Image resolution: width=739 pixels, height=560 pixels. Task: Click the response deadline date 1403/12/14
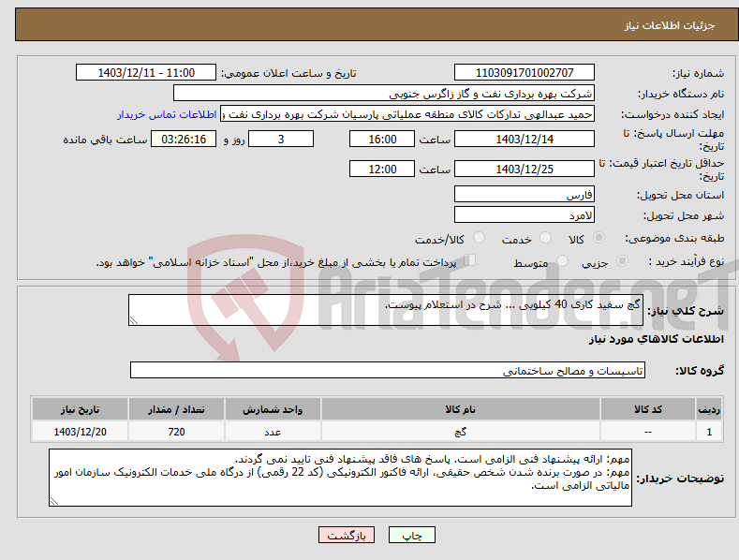[x=525, y=139]
